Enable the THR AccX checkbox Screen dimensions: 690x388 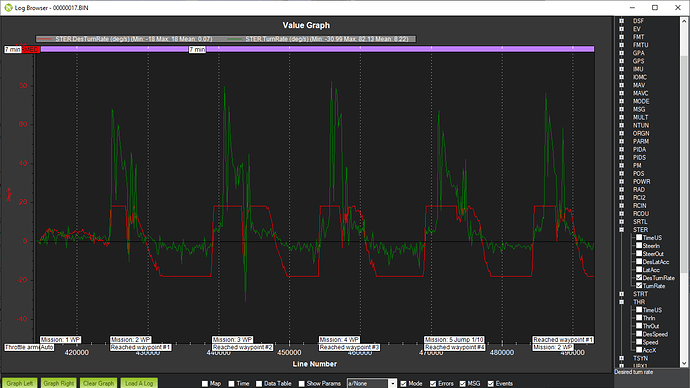pyautogui.click(x=639, y=350)
